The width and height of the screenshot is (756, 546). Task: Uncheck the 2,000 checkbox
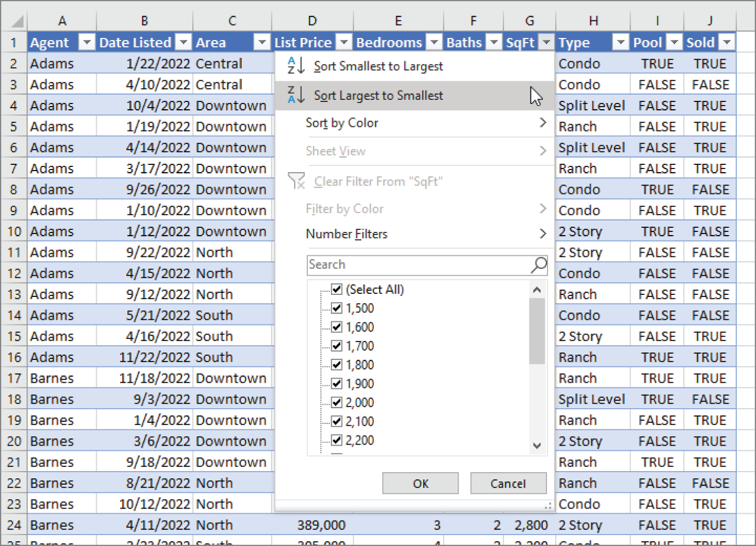(336, 402)
